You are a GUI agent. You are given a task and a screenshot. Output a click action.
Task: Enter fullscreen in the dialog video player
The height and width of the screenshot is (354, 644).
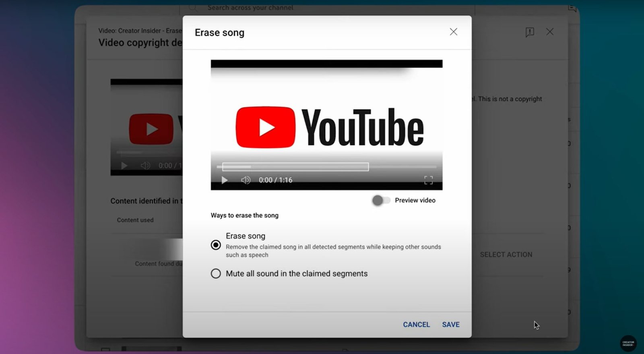428,180
